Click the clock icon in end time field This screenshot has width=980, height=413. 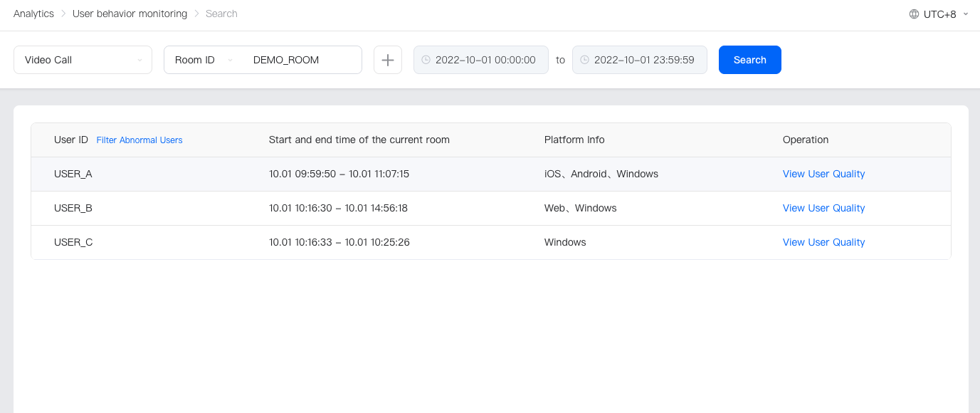pos(584,60)
